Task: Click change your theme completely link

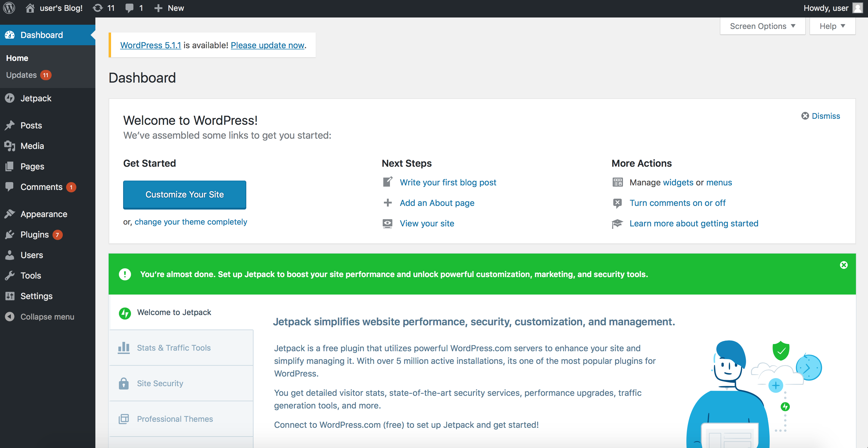Action: tap(191, 222)
